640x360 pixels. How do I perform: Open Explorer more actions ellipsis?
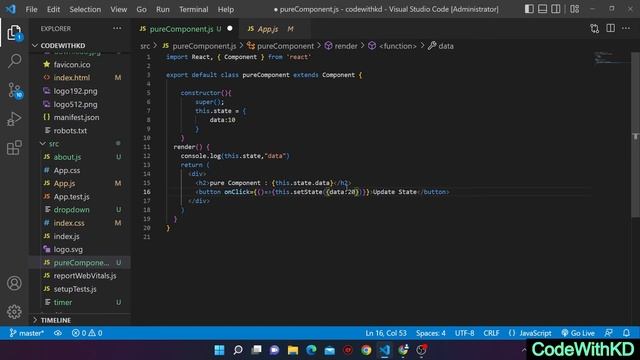click(x=117, y=29)
